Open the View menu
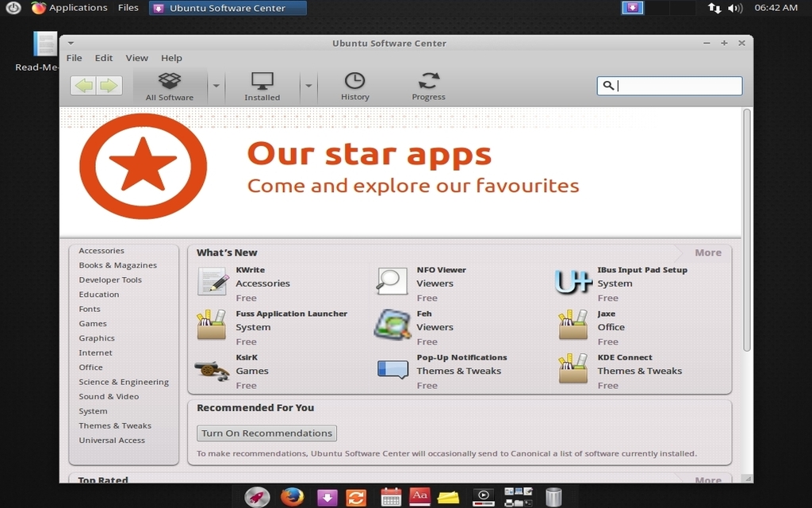The height and width of the screenshot is (508, 812). point(136,57)
